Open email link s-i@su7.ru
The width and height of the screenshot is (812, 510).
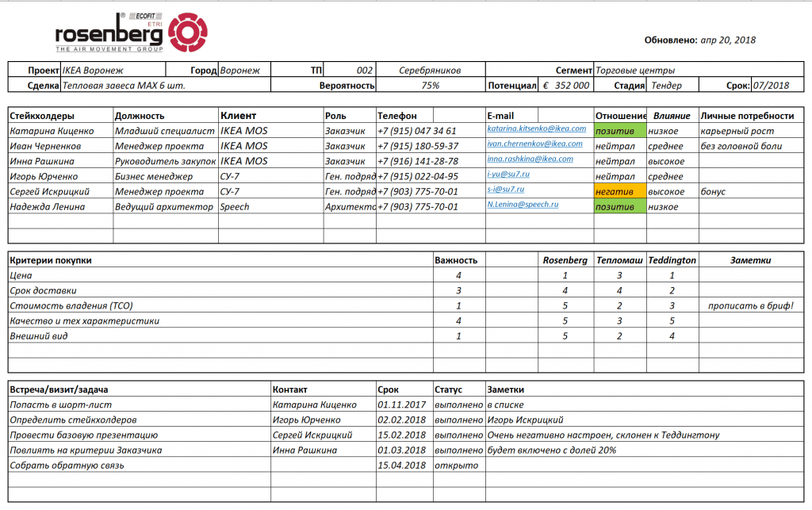[505, 189]
